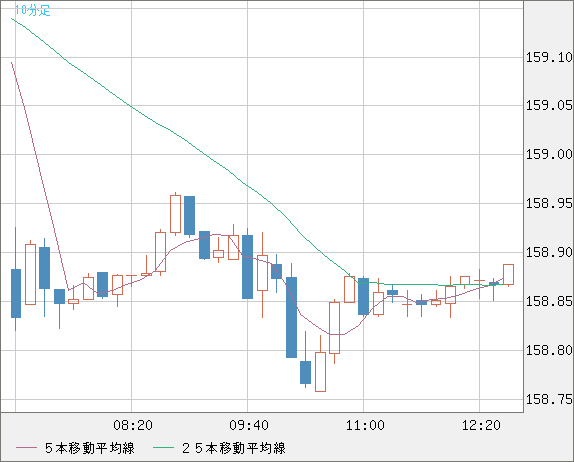Click the 08:20 time axis label
574x462 pixels.
(133, 425)
